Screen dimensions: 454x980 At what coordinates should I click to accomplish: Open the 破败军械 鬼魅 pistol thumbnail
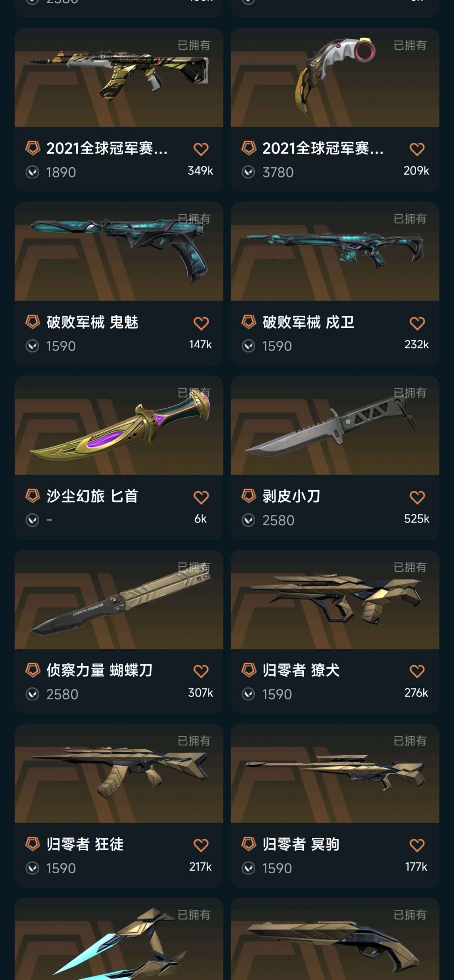119,251
